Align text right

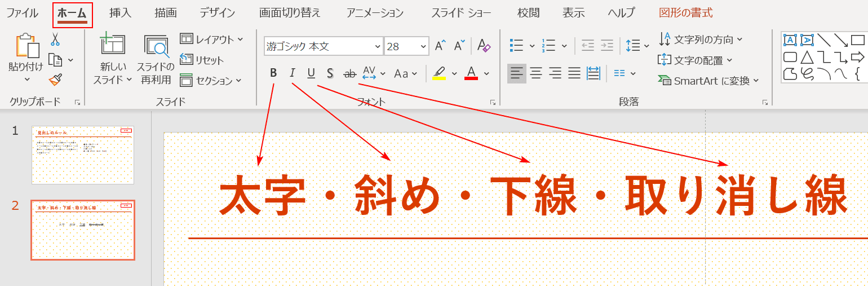(x=555, y=73)
